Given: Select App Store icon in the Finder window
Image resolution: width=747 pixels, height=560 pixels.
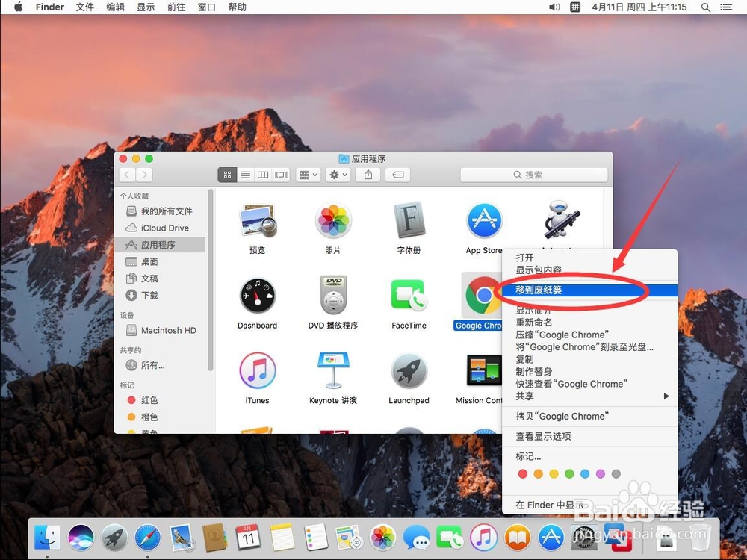Looking at the screenshot, I should pos(484,220).
